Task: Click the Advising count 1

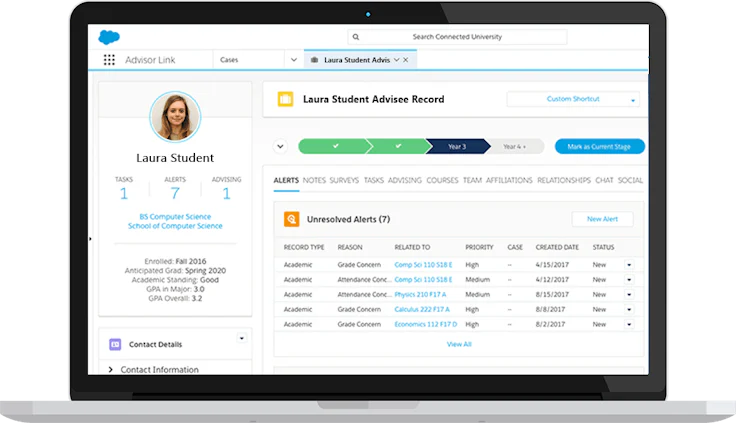Action: pyautogui.click(x=226, y=193)
